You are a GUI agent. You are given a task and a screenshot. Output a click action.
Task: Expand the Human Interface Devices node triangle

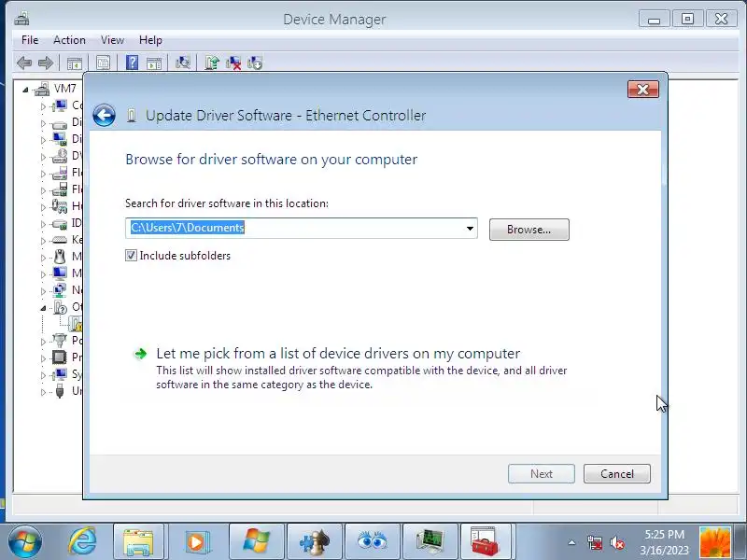tap(43, 207)
